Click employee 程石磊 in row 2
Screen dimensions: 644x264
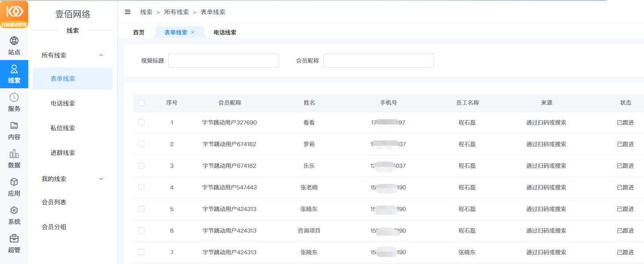(x=467, y=144)
